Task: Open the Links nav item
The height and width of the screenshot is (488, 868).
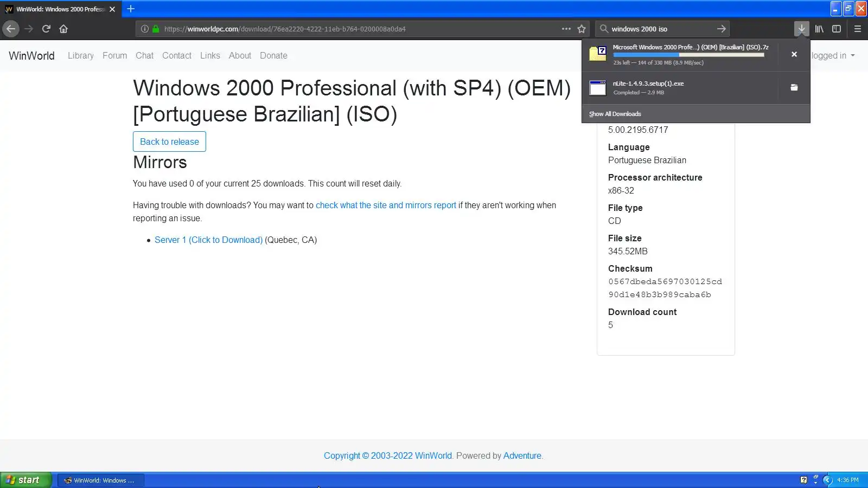Action: 210,55
